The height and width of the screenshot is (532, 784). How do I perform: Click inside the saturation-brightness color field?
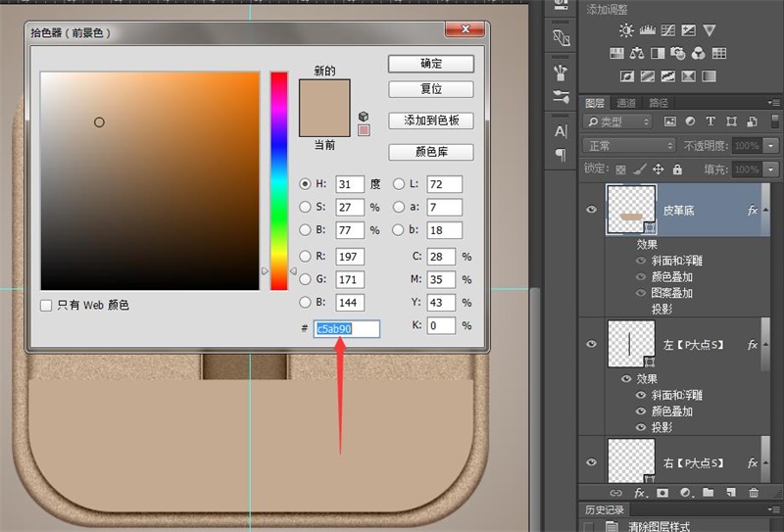pyautogui.click(x=150, y=181)
